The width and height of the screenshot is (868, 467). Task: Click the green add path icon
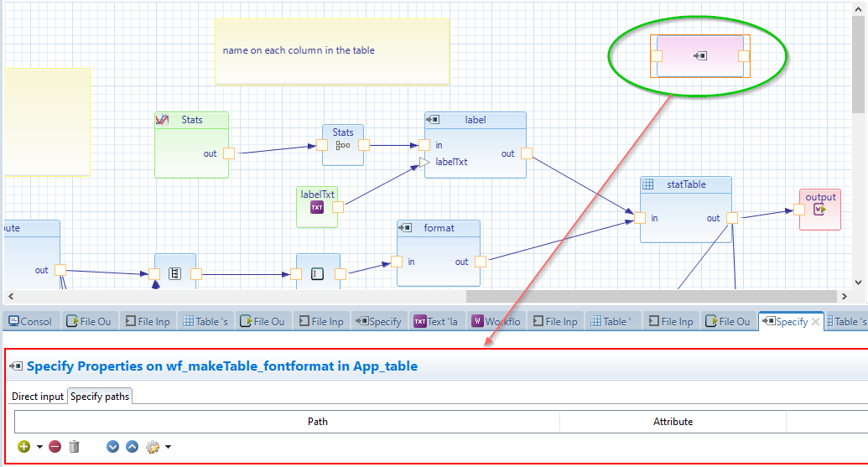tap(23, 447)
